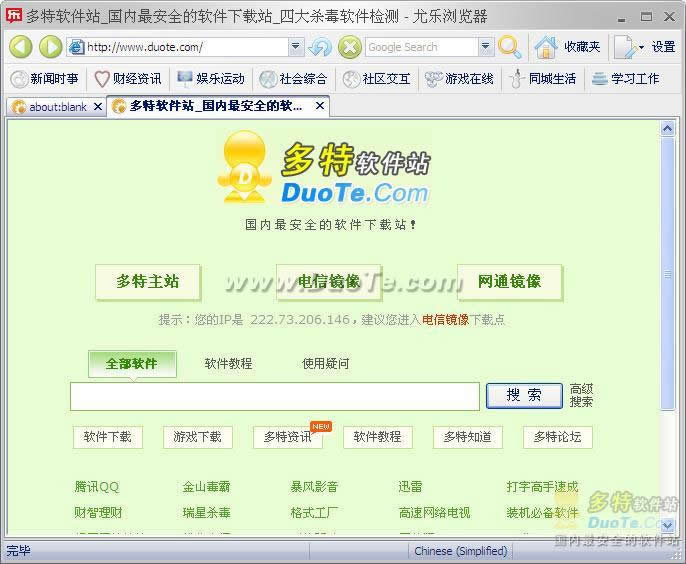Open the 学习工作 bookmark category
Screen dimensions: 686x564
point(625,79)
